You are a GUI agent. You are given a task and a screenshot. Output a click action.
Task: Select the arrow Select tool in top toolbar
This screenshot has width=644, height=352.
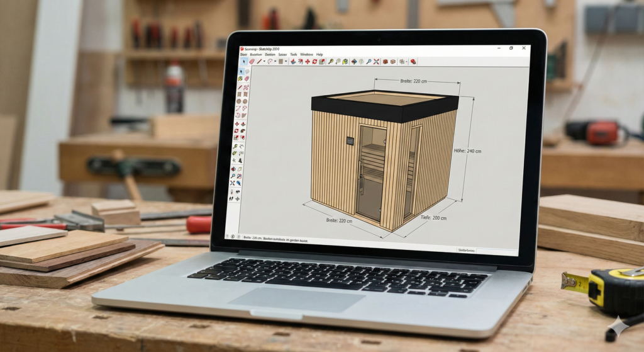[244, 62]
